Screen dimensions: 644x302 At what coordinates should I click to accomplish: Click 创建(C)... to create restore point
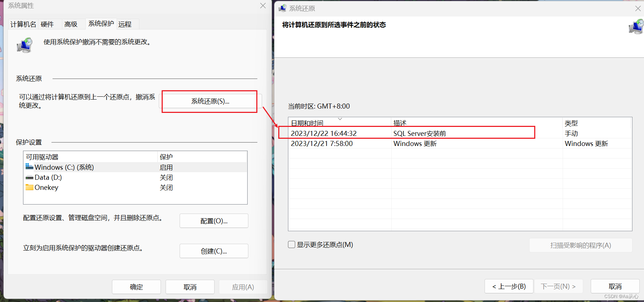214,251
